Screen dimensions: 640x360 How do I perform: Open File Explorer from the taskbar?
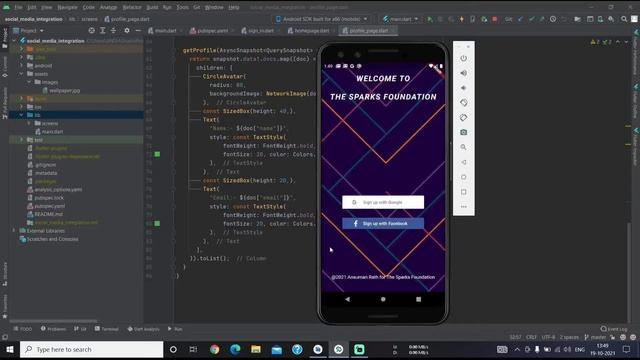point(256,349)
